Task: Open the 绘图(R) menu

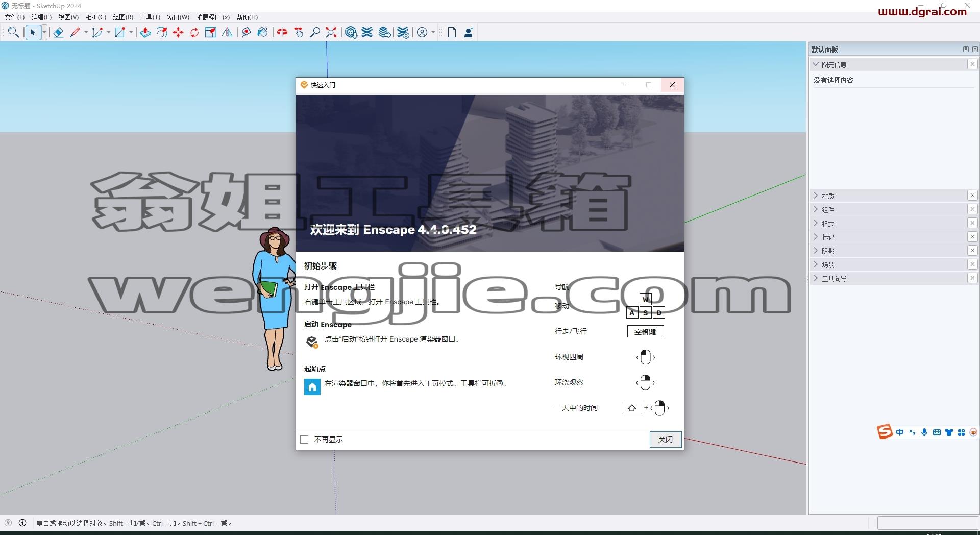Action: click(x=123, y=17)
